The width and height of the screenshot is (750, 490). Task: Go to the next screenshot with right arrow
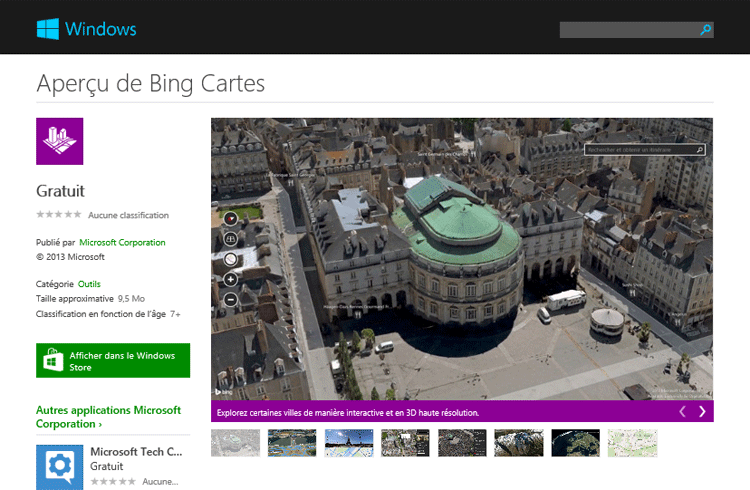702,411
